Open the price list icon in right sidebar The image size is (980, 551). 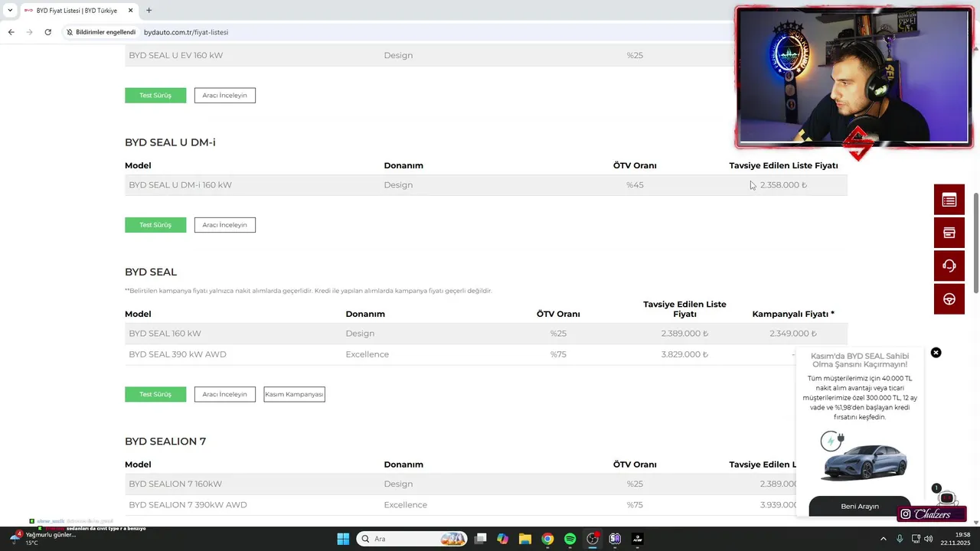tap(949, 200)
